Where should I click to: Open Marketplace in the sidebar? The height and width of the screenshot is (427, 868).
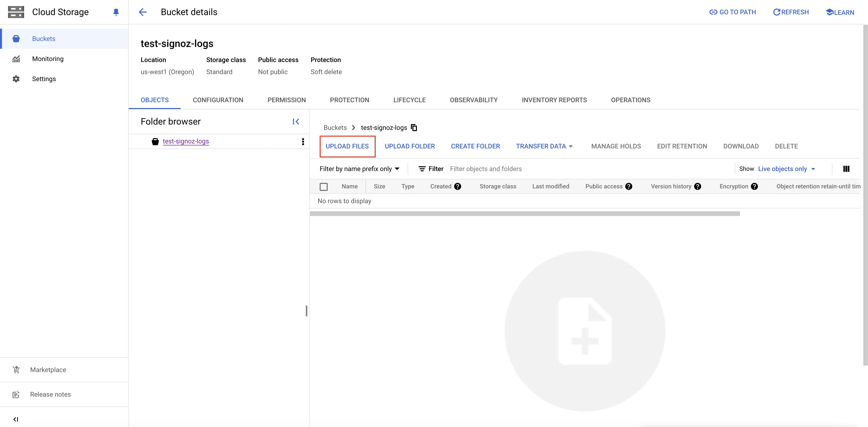pos(64,369)
